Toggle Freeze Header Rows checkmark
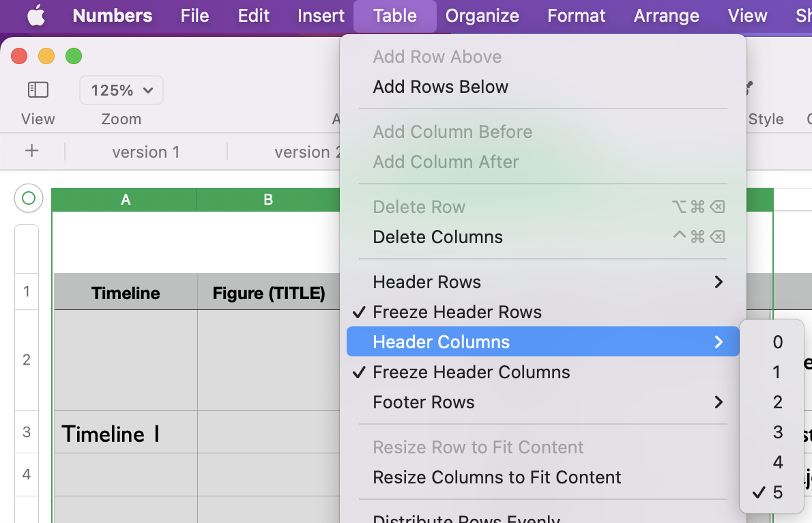The image size is (812, 523). click(457, 312)
